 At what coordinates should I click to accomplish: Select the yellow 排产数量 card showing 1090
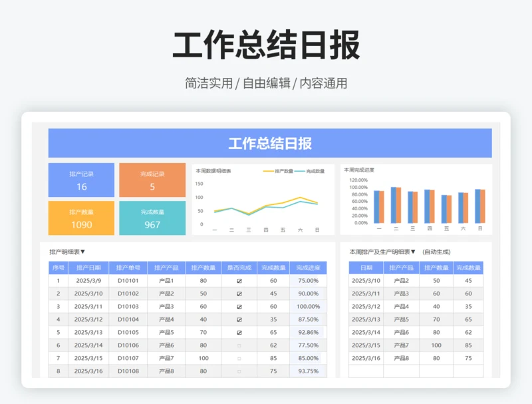click(81, 218)
